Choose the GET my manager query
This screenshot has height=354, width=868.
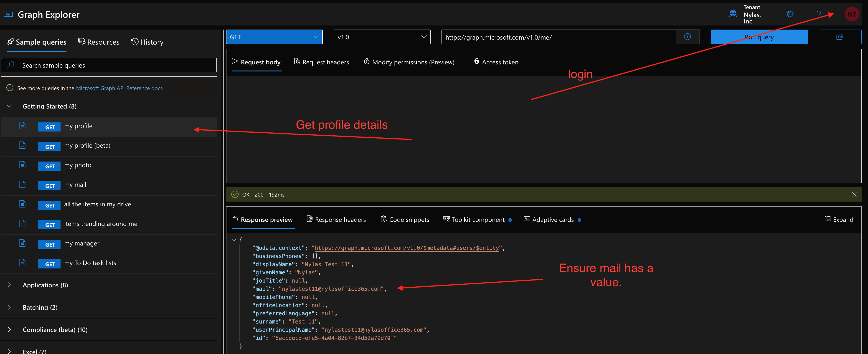coord(109,244)
